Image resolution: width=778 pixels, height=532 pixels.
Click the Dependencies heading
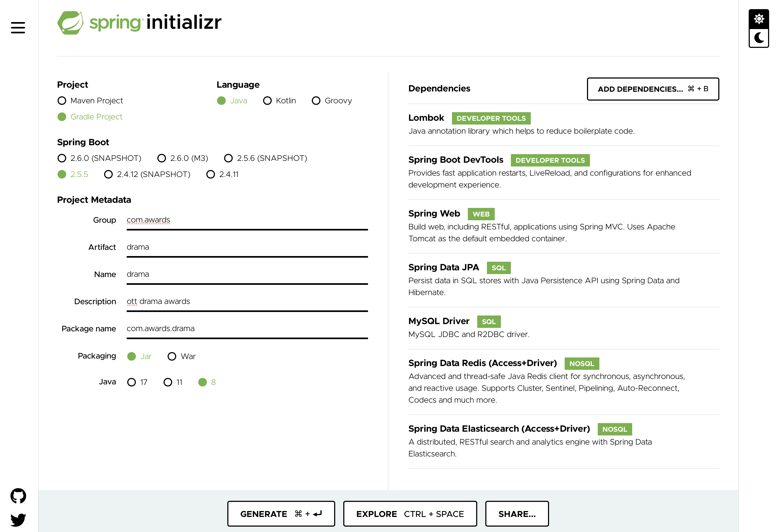[439, 89]
